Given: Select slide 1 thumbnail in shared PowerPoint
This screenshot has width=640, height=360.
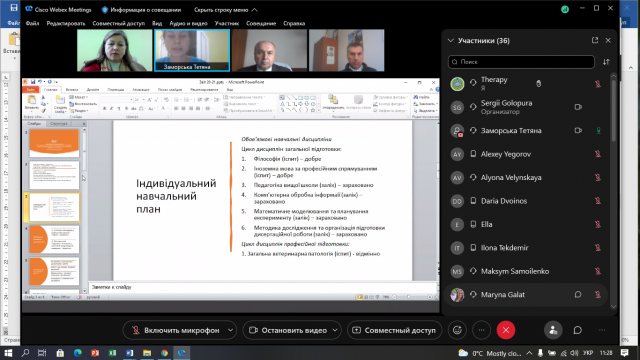Looking at the screenshot, I should [x=54, y=143].
